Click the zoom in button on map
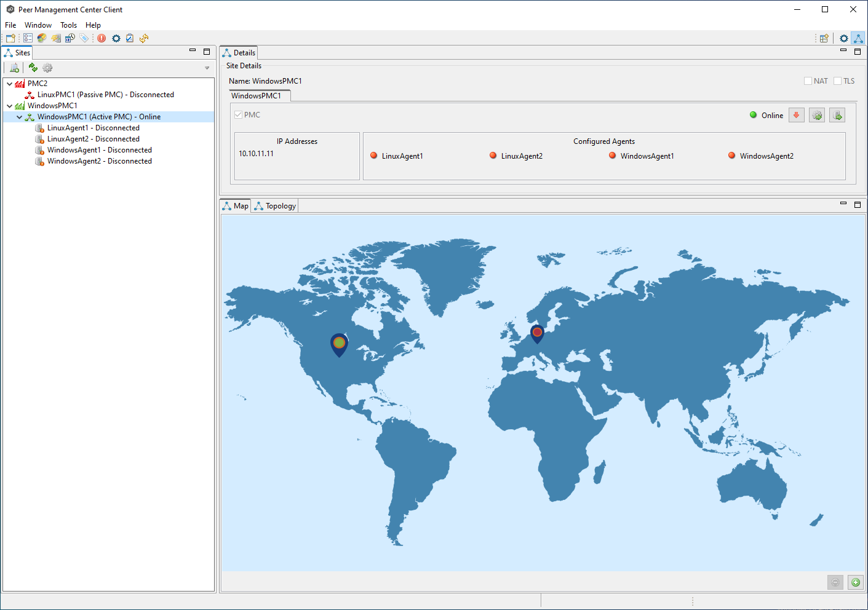Viewport: 868px width, 610px height. click(x=855, y=582)
